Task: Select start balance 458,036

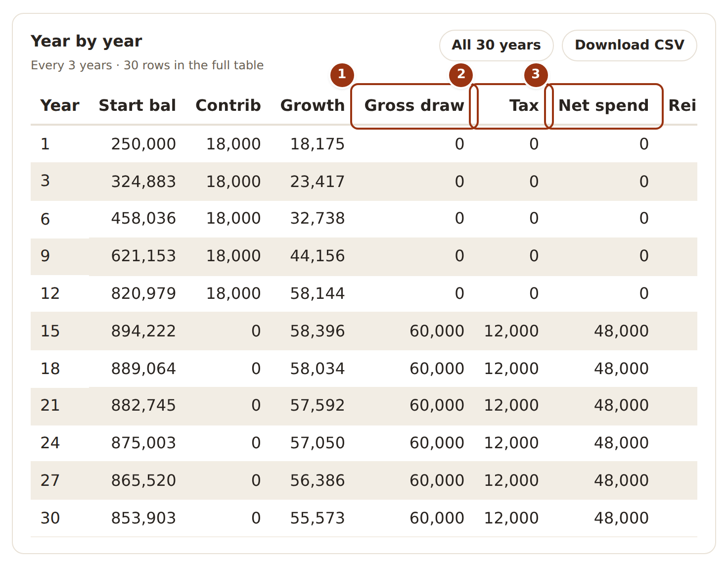Action: point(143,218)
